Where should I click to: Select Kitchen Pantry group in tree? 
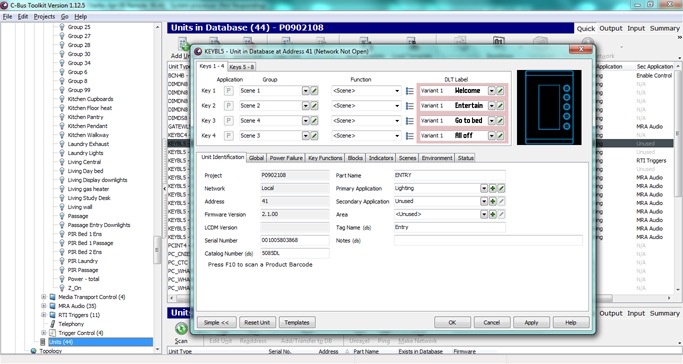(x=85, y=117)
